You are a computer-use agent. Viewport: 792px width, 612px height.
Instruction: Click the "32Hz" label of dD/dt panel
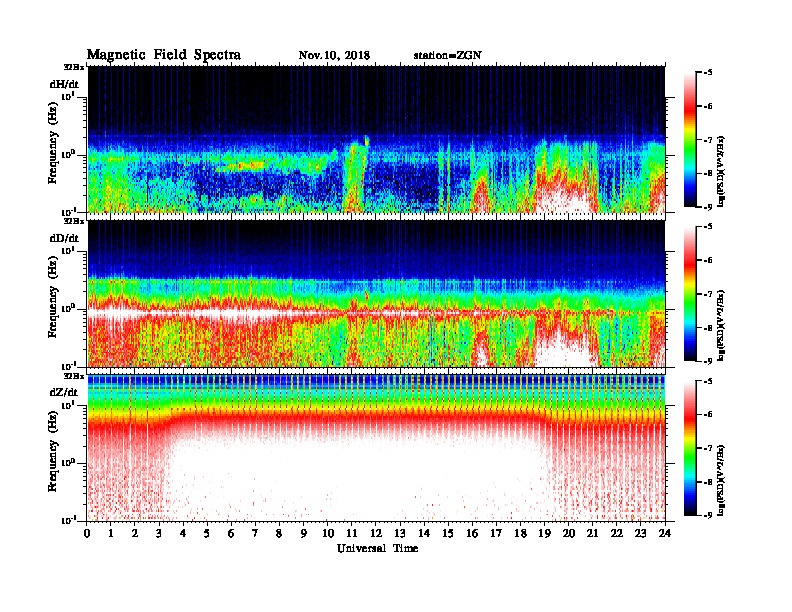click(x=74, y=221)
